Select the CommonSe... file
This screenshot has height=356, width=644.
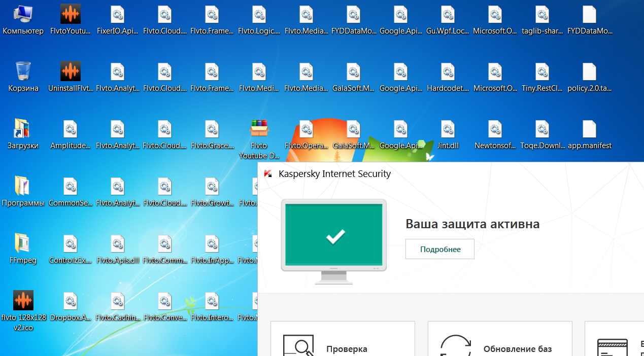coord(71,192)
